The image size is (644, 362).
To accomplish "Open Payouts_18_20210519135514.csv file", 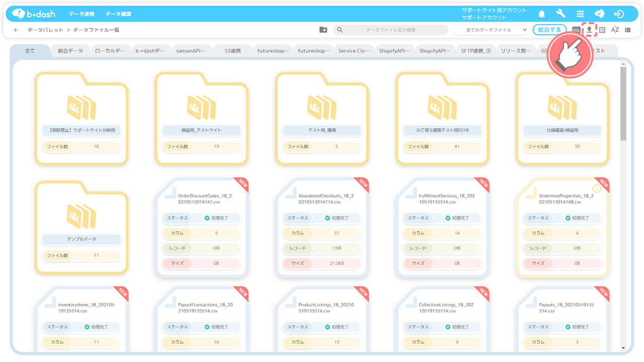I will [x=567, y=308].
